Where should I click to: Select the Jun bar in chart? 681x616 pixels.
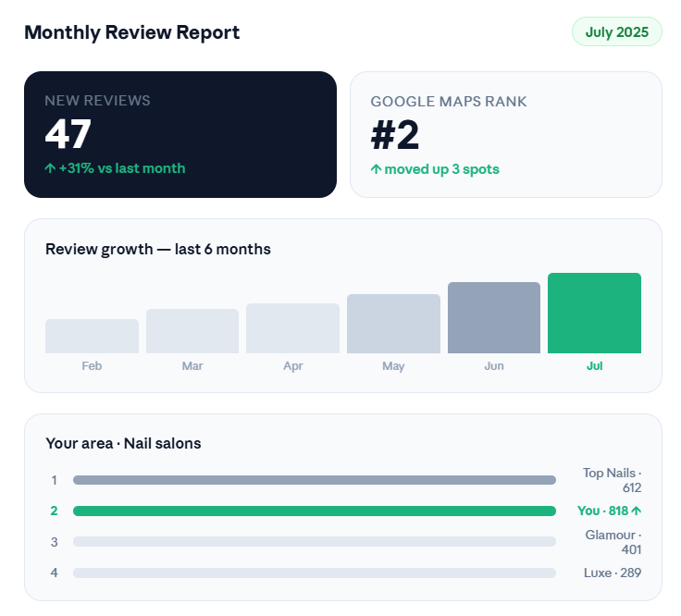494,317
